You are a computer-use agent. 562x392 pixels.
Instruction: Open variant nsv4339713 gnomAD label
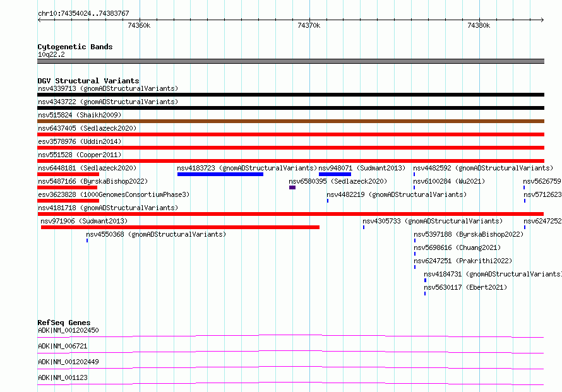pos(108,88)
